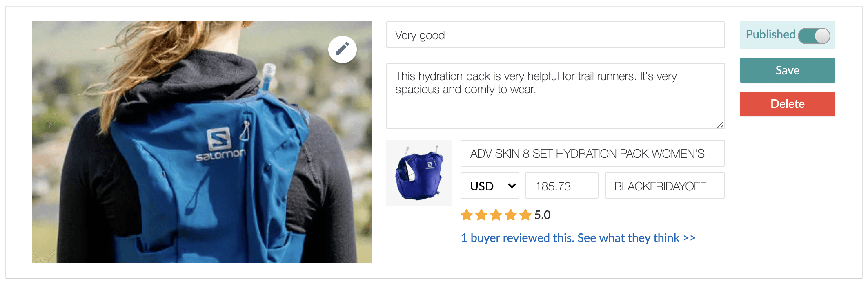868x282 pixels.
Task: Click the blue hydration vest product thumbnail
Action: coord(419,173)
